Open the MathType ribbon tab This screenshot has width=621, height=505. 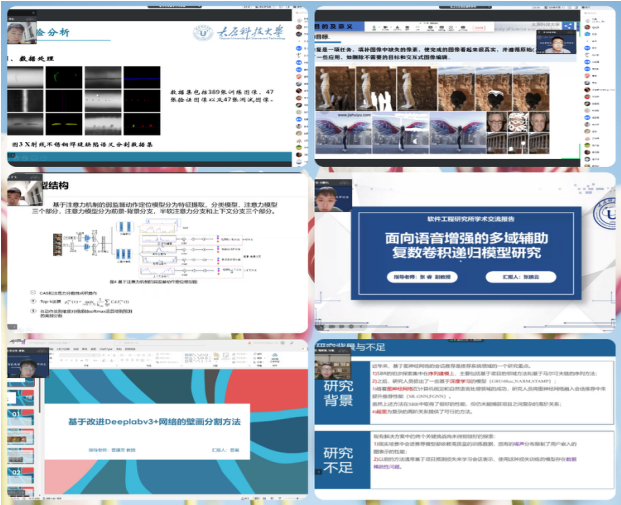click(106, 349)
